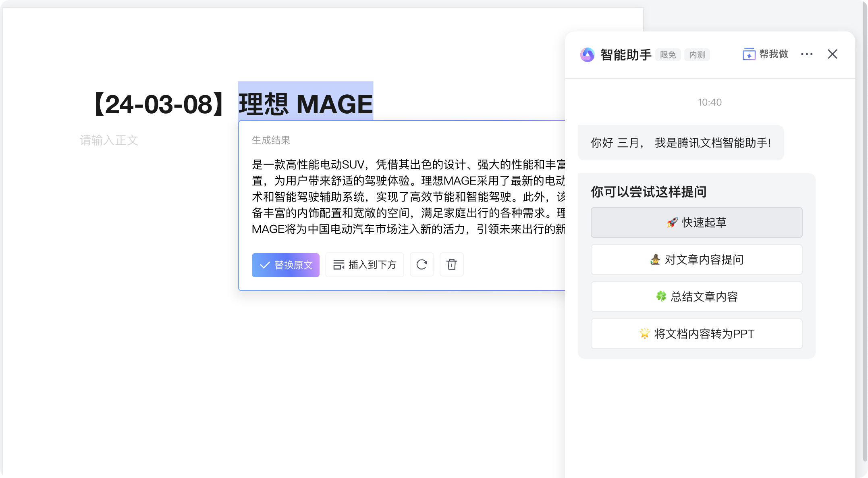Select the 快速起草 suggestion
The width and height of the screenshot is (868, 478).
click(x=696, y=222)
